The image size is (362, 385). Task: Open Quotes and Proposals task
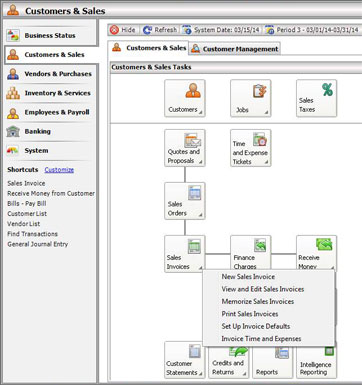tap(185, 148)
